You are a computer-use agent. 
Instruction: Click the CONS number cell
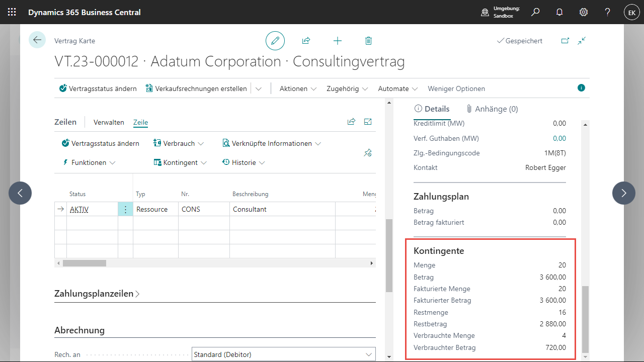[204, 209]
